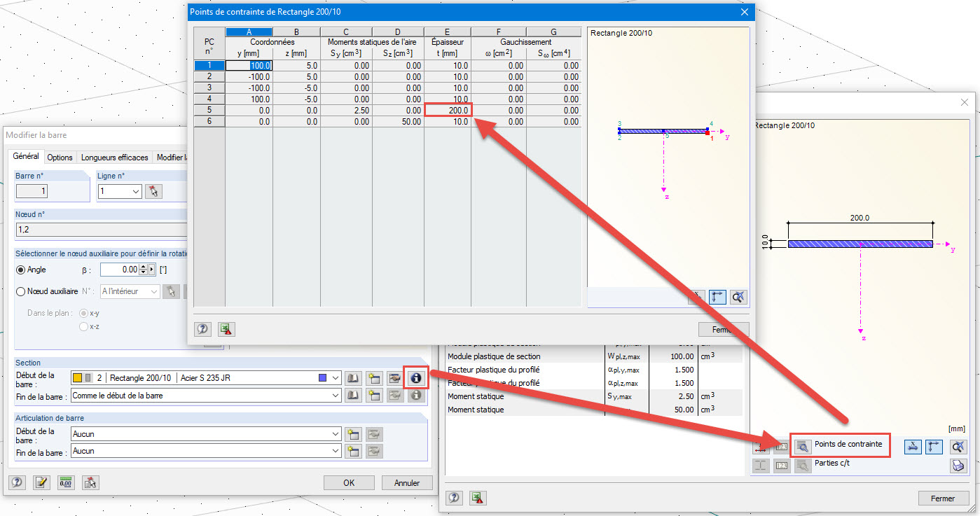Print the section info graphic

(x=958, y=466)
